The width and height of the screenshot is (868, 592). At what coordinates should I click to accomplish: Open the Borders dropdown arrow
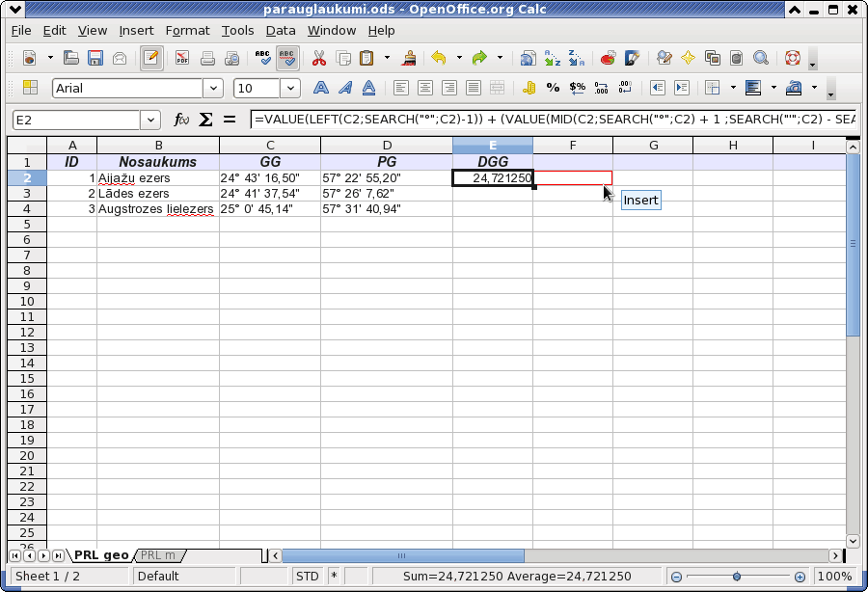point(734,88)
